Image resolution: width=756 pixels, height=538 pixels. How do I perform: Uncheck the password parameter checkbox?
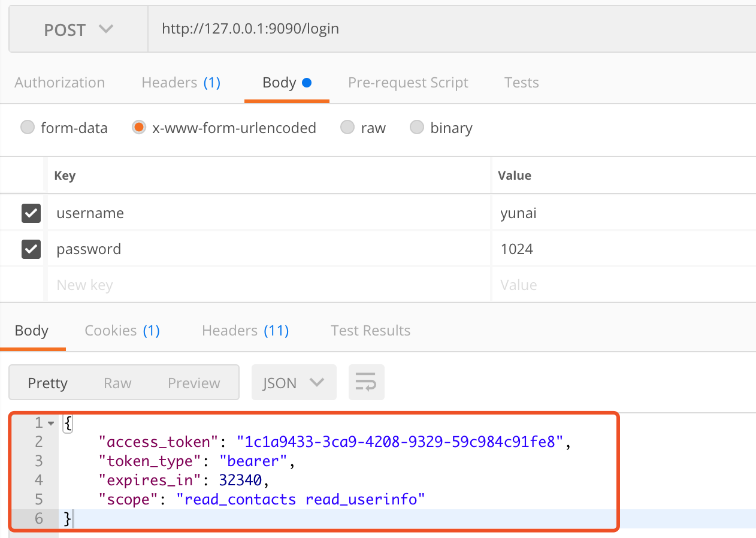(x=31, y=249)
